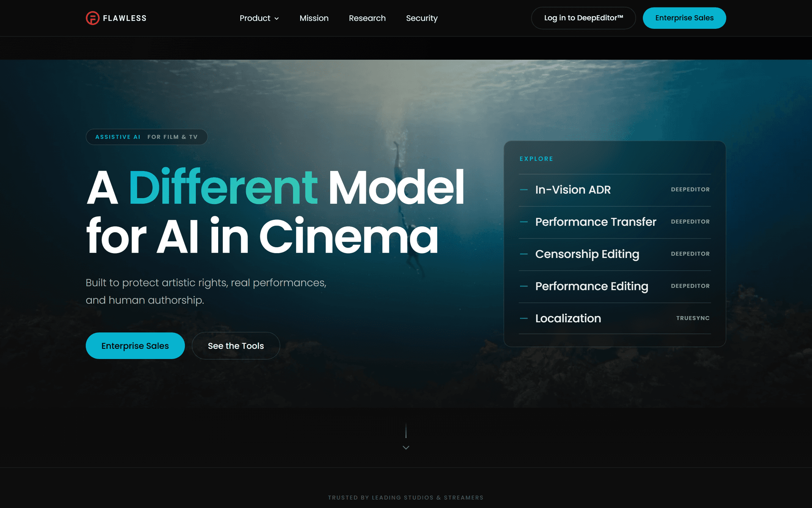Click the scroll-down chevron arrow
The height and width of the screenshot is (508, 812).
[x=406, y=447]
